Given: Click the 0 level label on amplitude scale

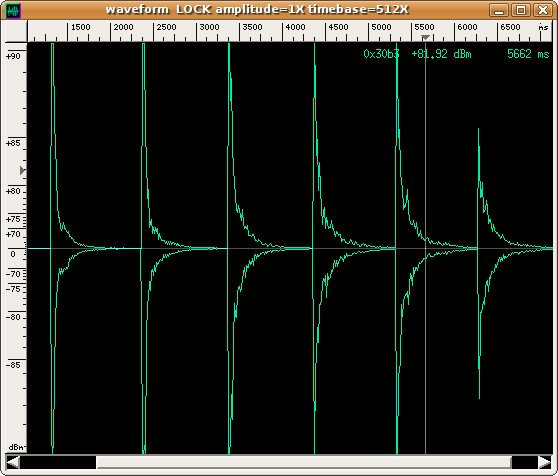Looking at the screenshot, I should tap(13, 254).
